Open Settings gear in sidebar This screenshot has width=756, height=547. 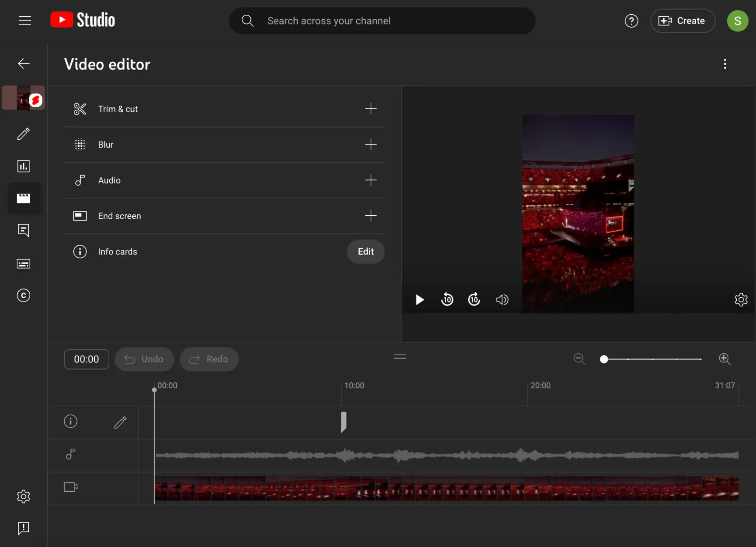tap(23, 496)
